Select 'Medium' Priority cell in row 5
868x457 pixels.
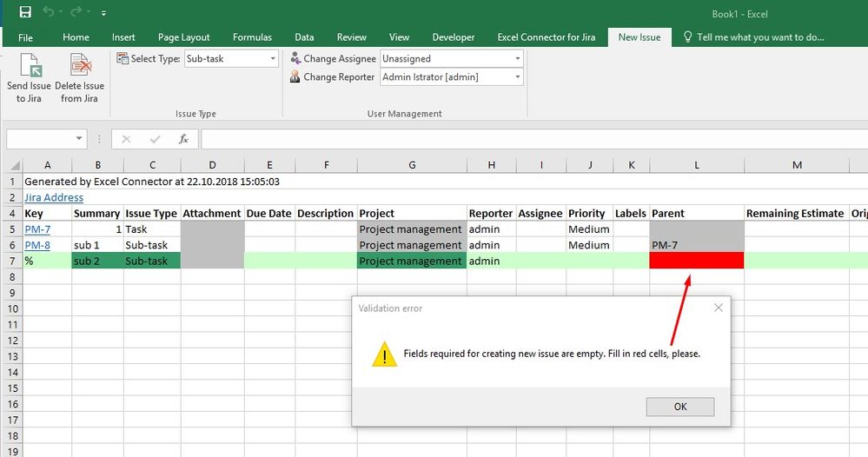coord(589,229)
